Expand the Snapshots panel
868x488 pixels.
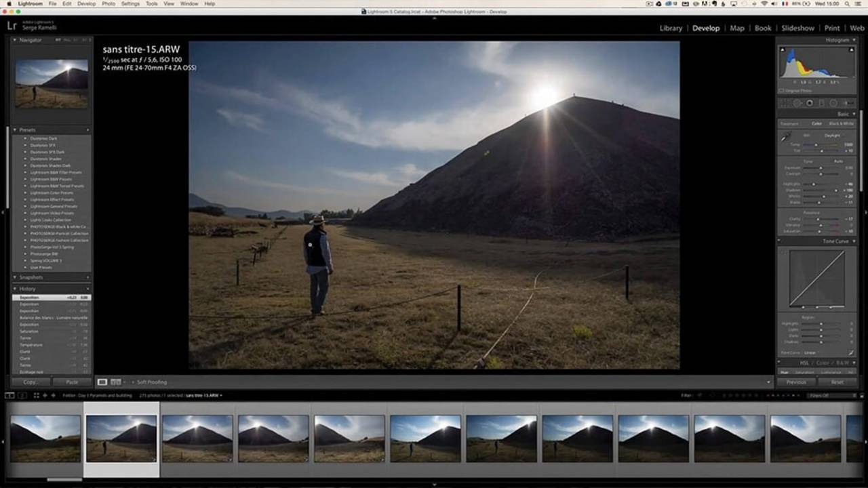16,277
